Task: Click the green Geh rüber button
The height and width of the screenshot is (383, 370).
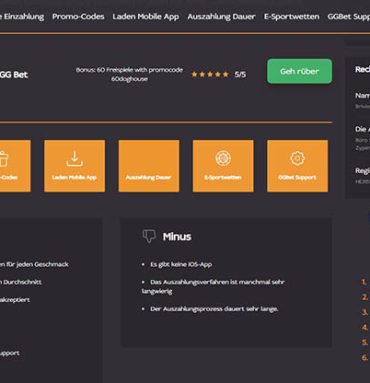Action: [299, 71]
